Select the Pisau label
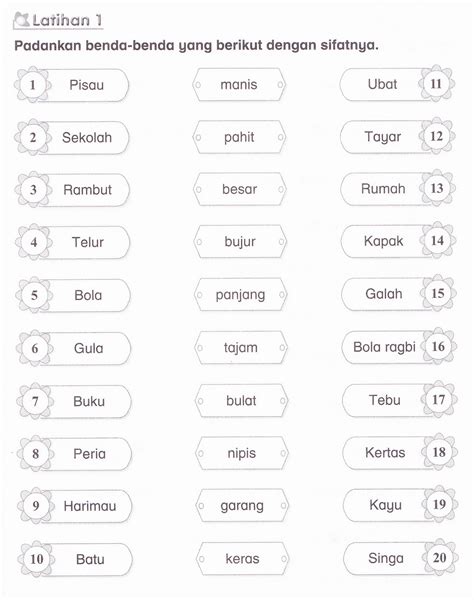 [x=86, y=85]
